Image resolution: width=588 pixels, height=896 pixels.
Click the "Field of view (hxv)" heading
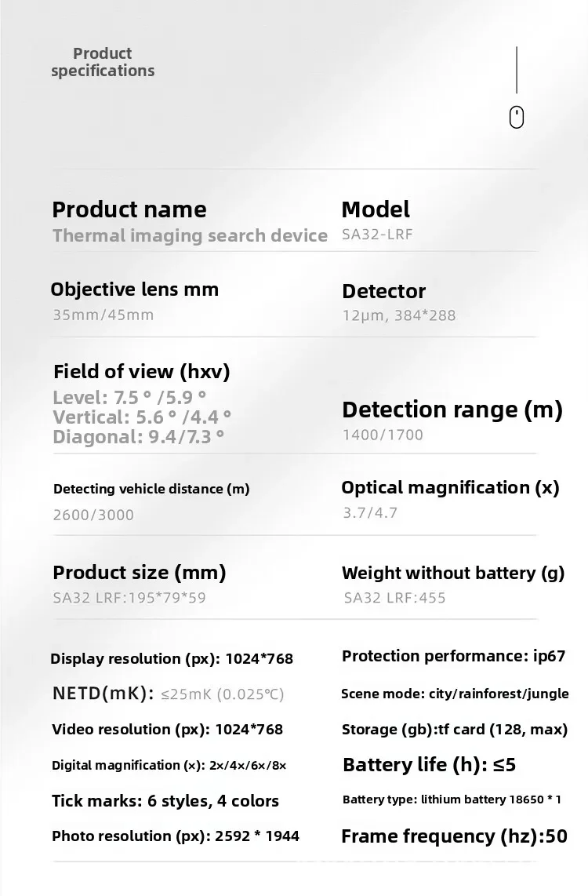(142, 371)
